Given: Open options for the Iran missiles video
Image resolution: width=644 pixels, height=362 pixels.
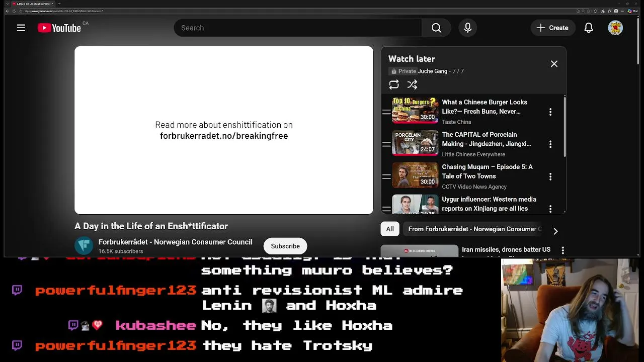Looking at the screenshot, I should click(562, 250).
